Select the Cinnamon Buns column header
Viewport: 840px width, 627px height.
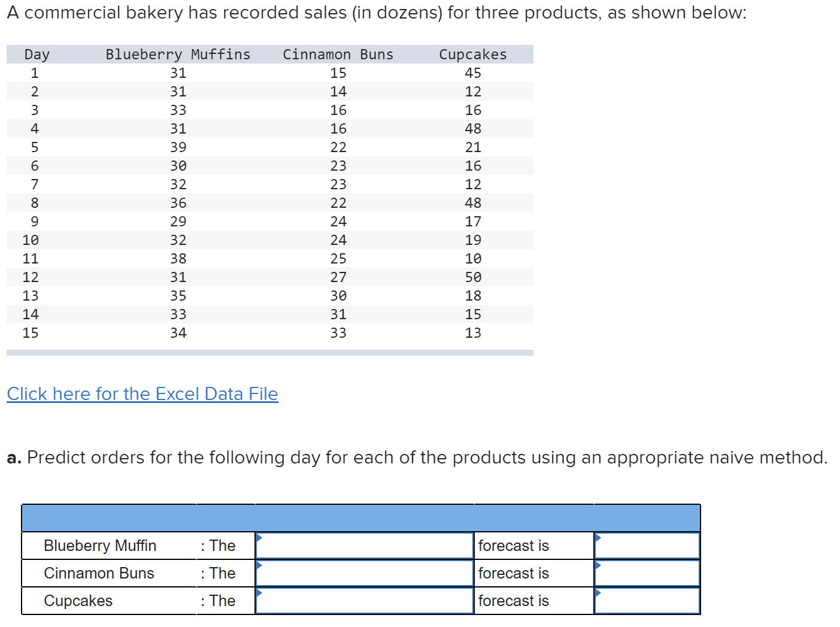tap(338, 54)
